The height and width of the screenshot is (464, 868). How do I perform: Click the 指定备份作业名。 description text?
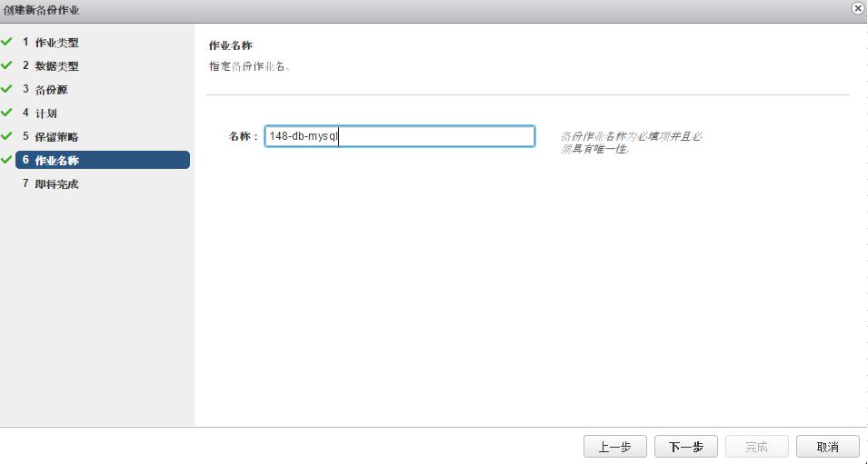(250, 66)
